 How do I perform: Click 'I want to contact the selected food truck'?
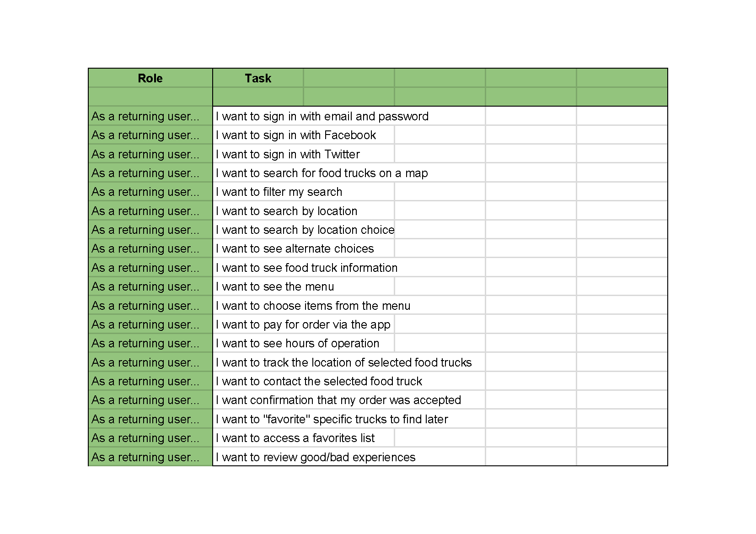coord(349,381)
